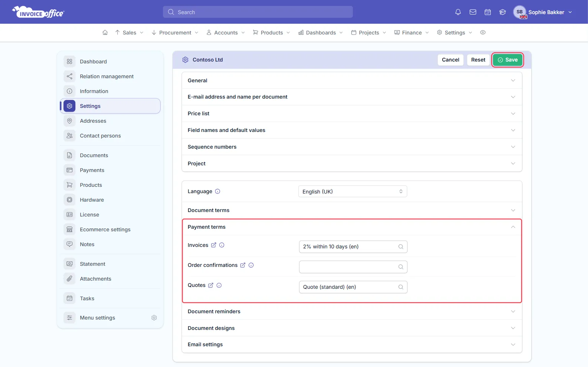This screenshot has width=588, height=367.
Task: Expand E-mail address and name per document
Action: pyautogui.click(x=352, y=97)
